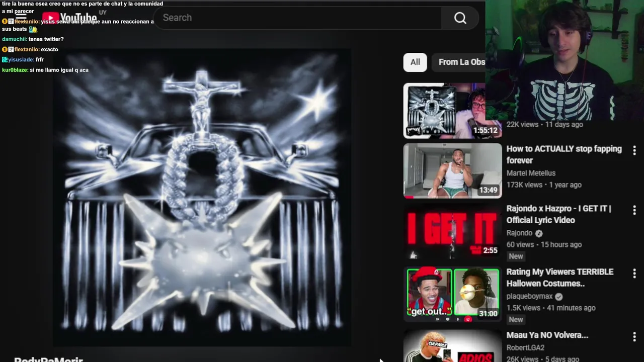The width and height of the screenshot is (644, 362).
Task: Click the New badge under Rajondo video
Action: (x=516, y=256)
